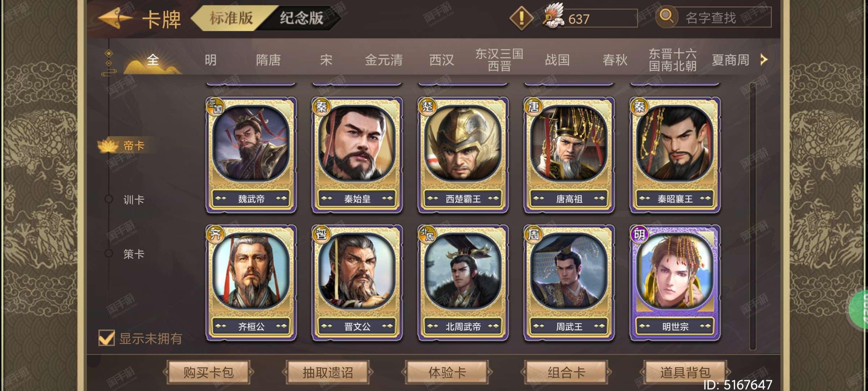The width and height of the screenshot is (868, 391).
Task: Click the 名字查找 search field
Action: pos(720,17)
